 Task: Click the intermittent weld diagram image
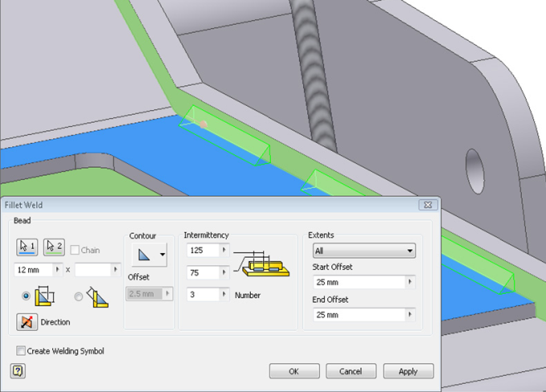pyautogui.click(x=261, y=263)
